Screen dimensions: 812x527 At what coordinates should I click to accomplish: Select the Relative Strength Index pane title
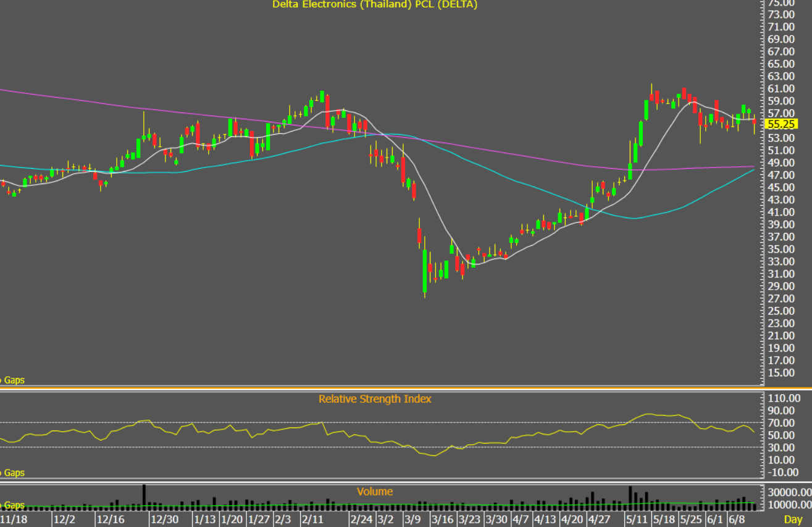375,399
